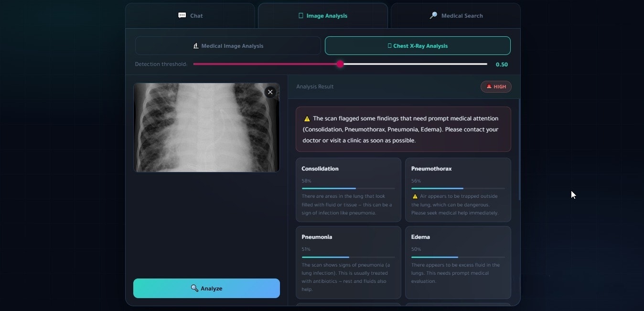Click the results panel scrollbar
The image size is (644, 311).
pos(519,150)
